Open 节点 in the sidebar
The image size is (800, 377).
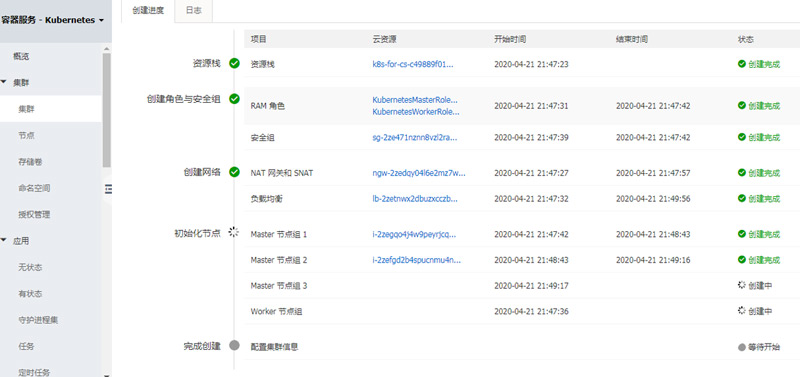(x=27, y=135)
